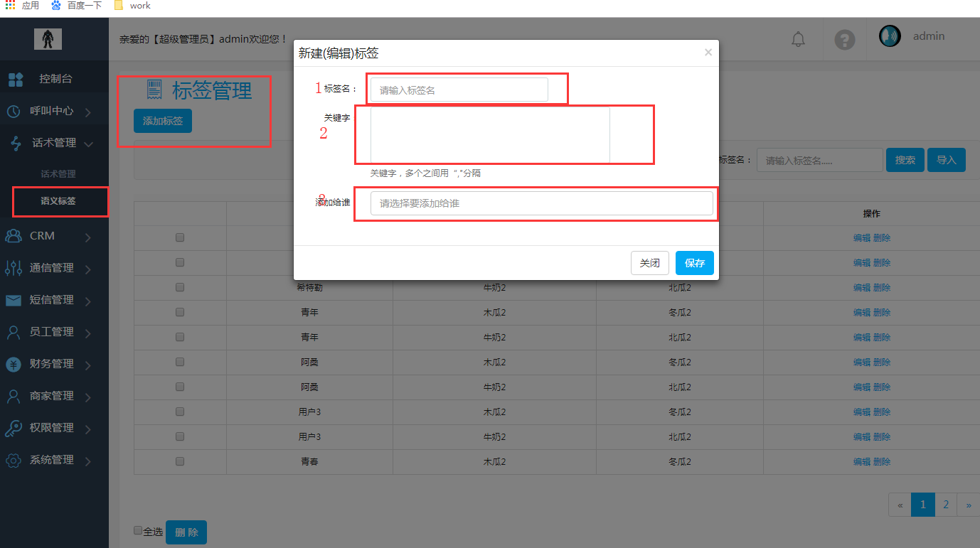Check the box in the 希特勒 row
Image resolution: width=980 pixels, height=548 pixels.
pyautogui.click(x=180, y=287)
